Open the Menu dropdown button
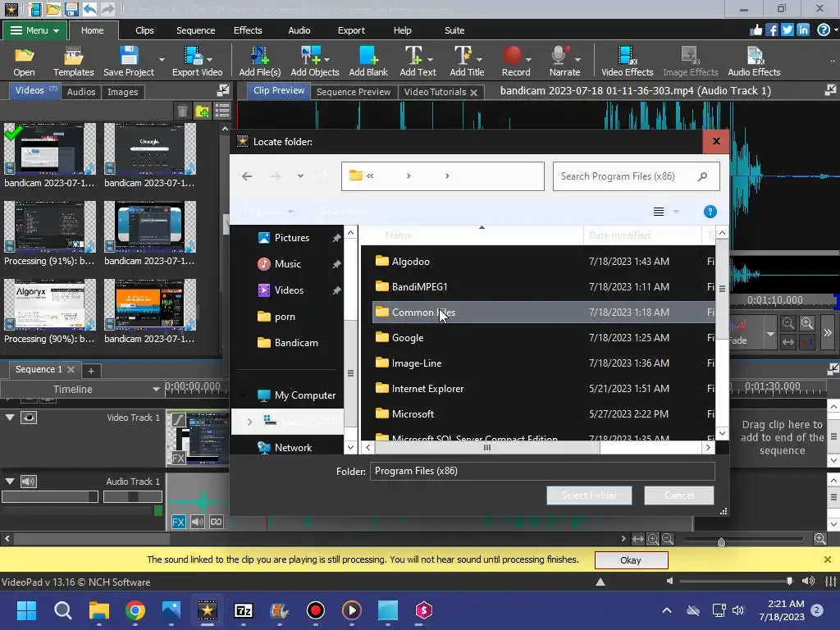The width and height of the screenshot is (840, 630). [34, 30]
